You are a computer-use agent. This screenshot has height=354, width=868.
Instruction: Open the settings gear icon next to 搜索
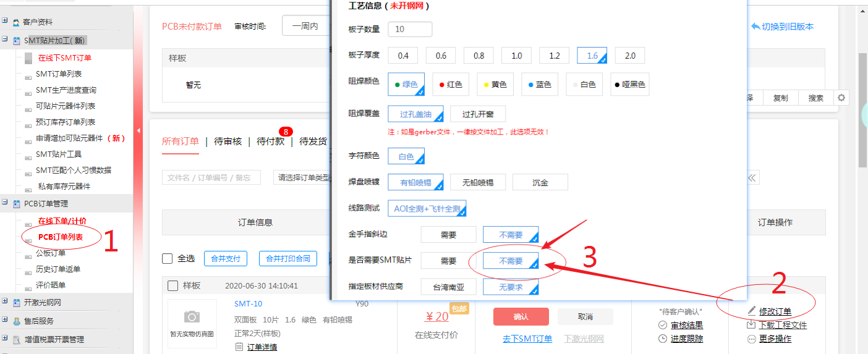(841, 98)
